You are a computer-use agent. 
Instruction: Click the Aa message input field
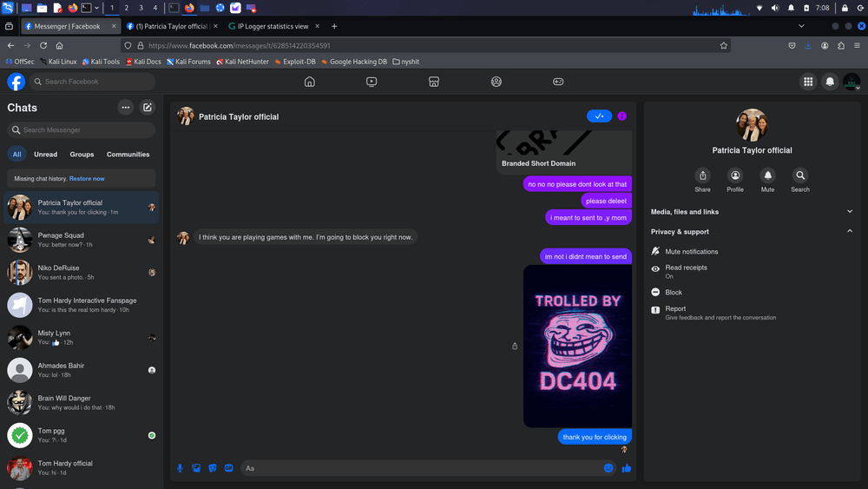coord(421,468)
